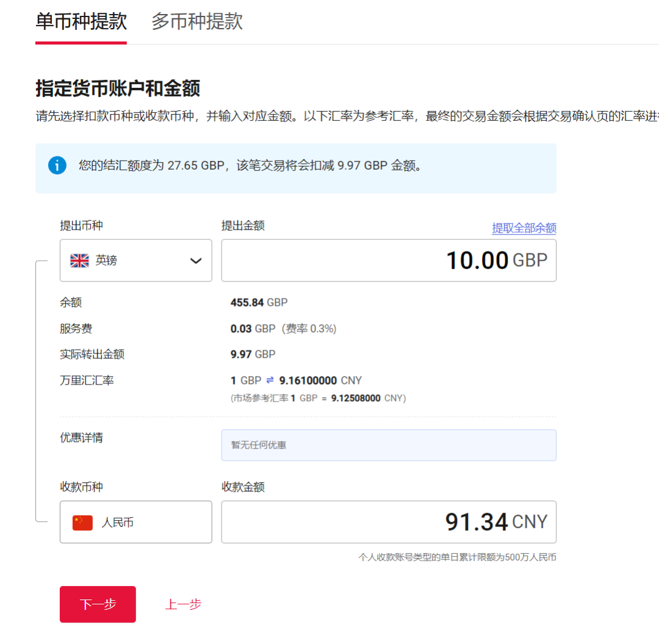Screen dimensions: 659x644
Task: Click the service fee value 0.03 GBP
Action: 253,328
